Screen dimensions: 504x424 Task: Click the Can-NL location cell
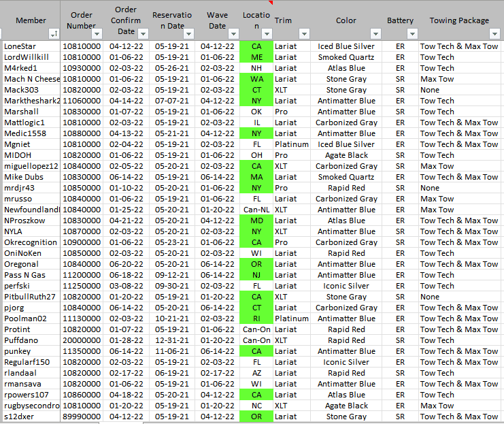point(256,210)
